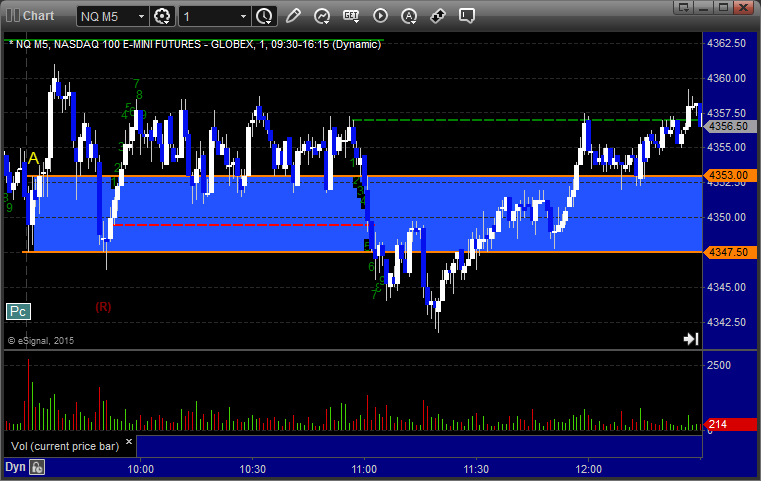Select the pencil drawing tool
Image resolution: width=761 pixels, height=481 pixels.
293,16
